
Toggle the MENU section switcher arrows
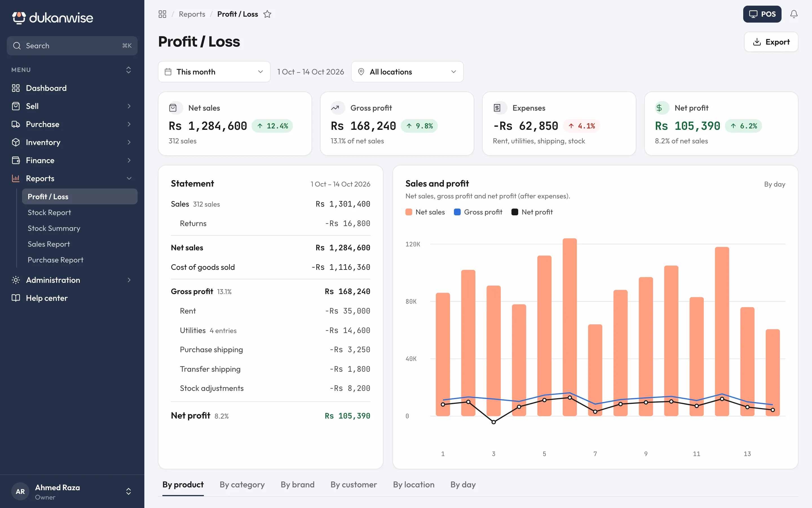pos(128,70)
